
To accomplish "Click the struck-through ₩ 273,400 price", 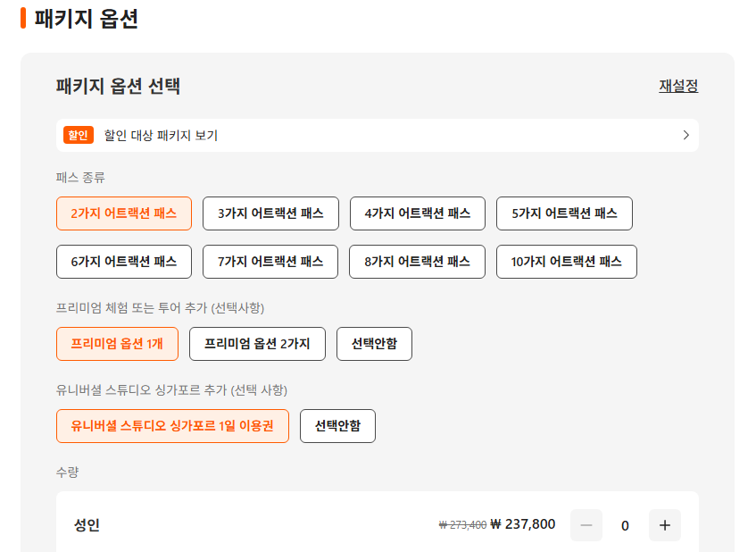I will coord(462,525).
